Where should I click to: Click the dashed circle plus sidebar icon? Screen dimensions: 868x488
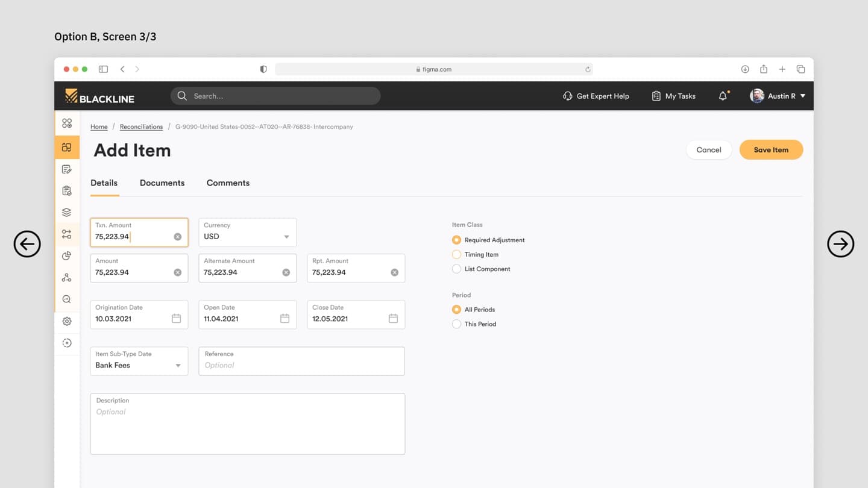click(67, 343)
